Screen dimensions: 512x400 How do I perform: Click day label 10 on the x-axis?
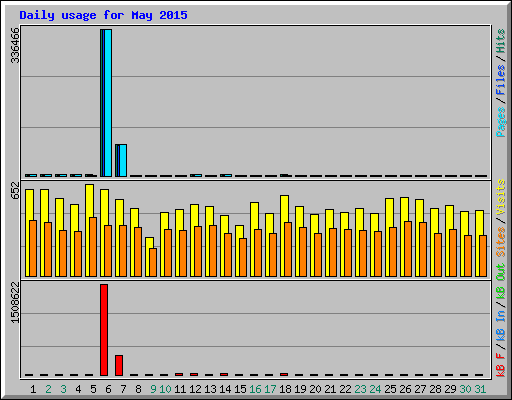[165, 389]
